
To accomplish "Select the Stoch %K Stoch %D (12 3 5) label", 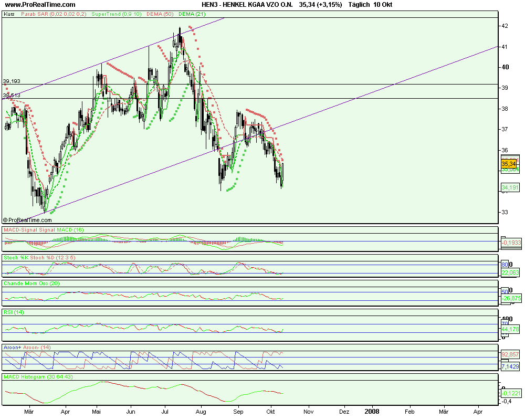I will pyautogui.click(x=39, y=258).
